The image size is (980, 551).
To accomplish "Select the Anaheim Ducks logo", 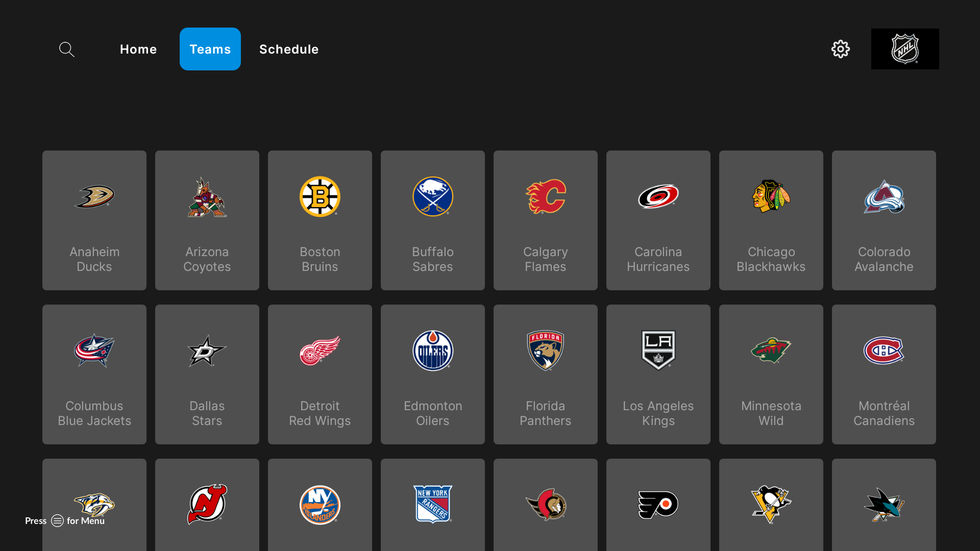I will [x=94, y=197].
